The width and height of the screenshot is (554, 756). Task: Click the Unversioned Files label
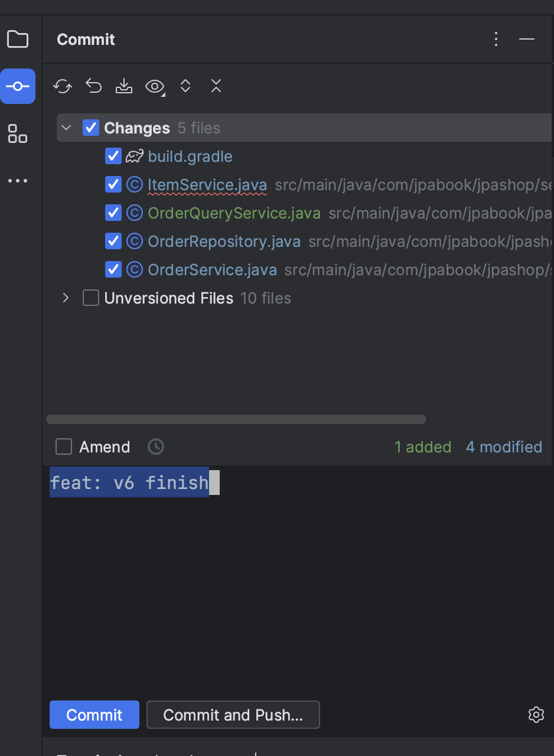point(169,298)
